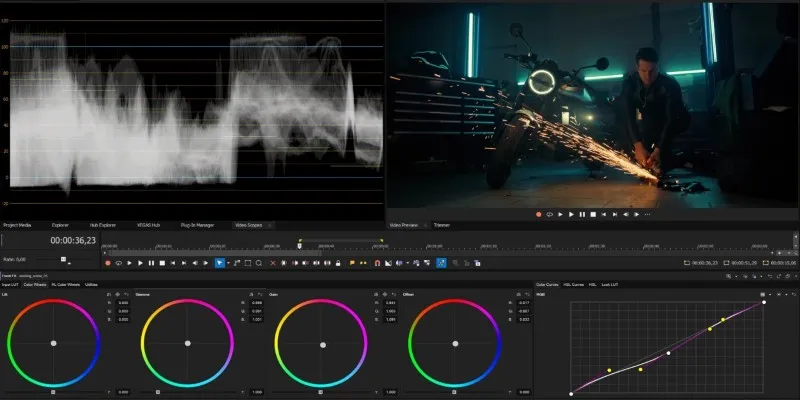Screen dimensions: 800x400
Task: Click the timeline Record button
Action: [108, 263]
